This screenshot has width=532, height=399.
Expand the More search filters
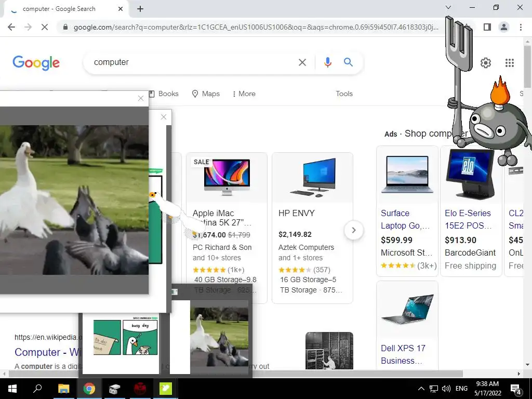pos(244,94)
